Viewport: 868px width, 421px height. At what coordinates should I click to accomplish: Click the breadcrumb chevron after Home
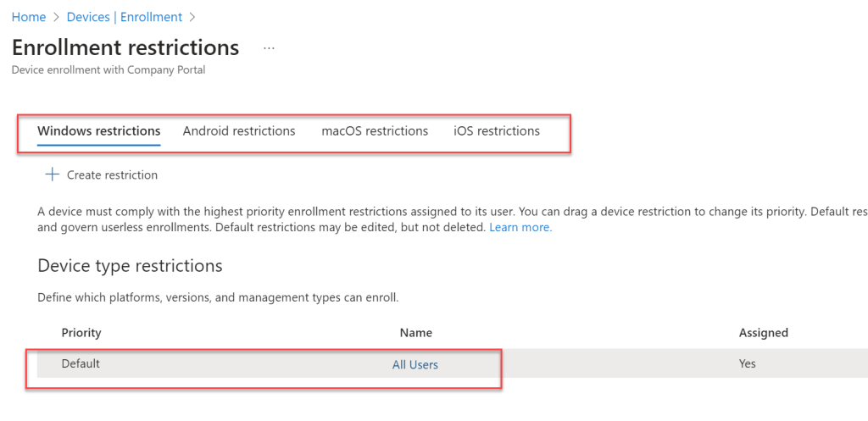click(x=56, y=17)
